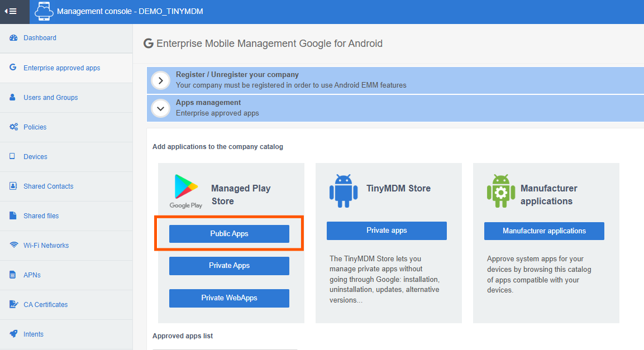Viewport: 644px width, 350px height.
Task: Click the Dashboard gauge icon
Action: point(13,38)
